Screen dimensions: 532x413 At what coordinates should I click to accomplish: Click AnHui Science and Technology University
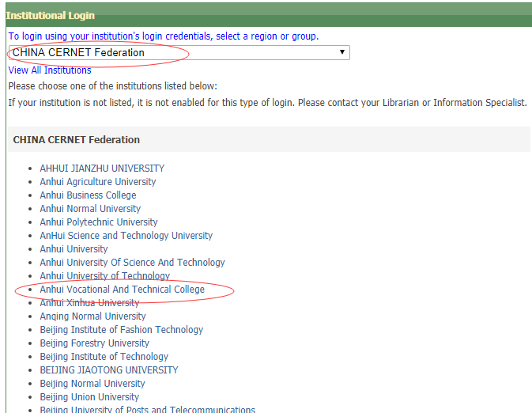coord(126,236)
